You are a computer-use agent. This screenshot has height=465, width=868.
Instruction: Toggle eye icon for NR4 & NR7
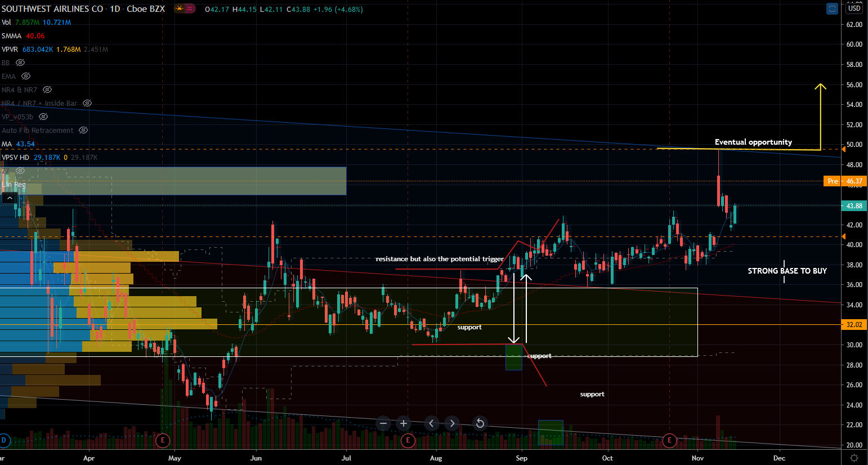[47, 90]
